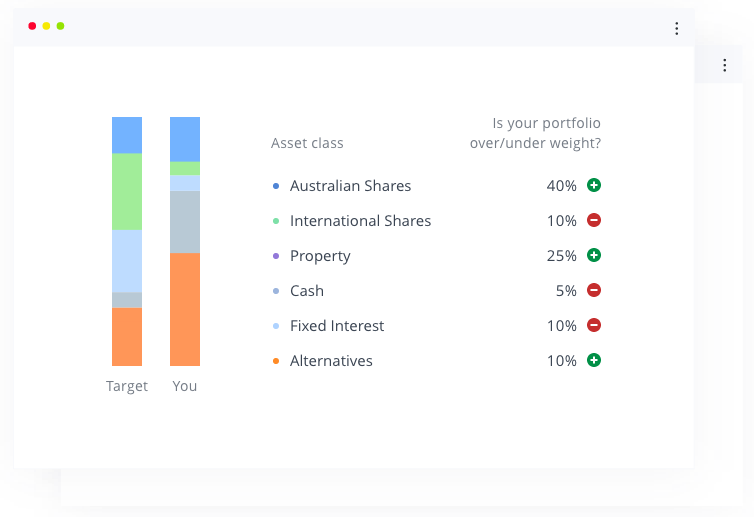Click the Alternatives asset class label
Screen dimensions: 754x517
point(331,361)
